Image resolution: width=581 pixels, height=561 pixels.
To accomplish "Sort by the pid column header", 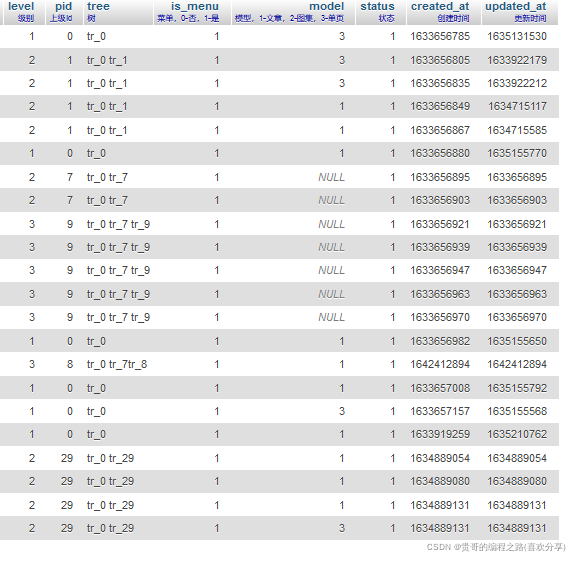I will tap(63, 6).
